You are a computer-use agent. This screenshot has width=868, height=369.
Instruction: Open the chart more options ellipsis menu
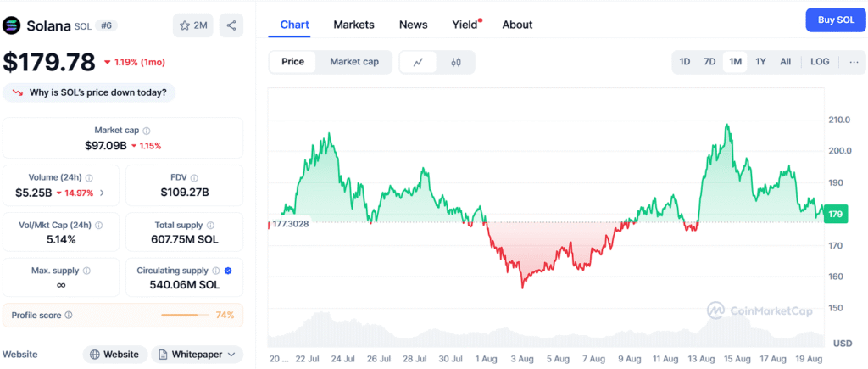(853, 62)
